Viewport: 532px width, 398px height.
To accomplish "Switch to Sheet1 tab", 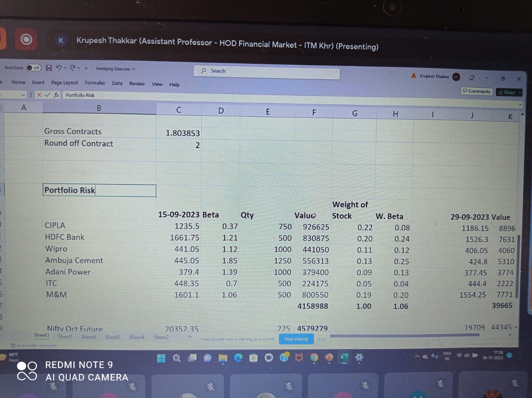I will (65, 336).
